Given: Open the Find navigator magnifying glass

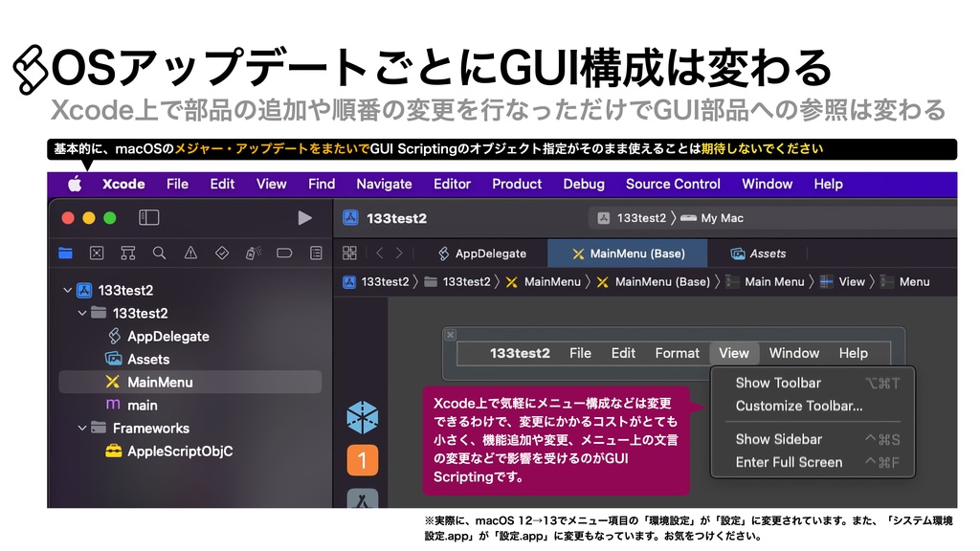Looking at the screenshot, I should 161,252.
